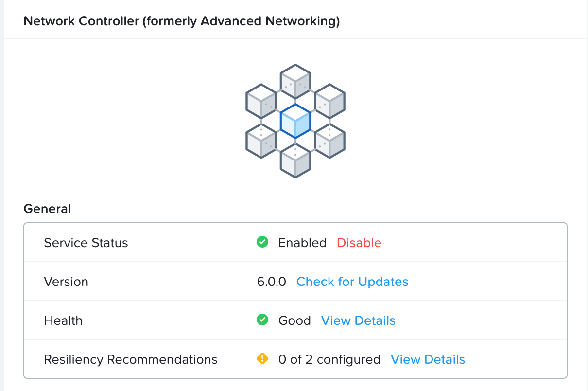View details for the Health status
588x391 pixels.
point(358,320)
